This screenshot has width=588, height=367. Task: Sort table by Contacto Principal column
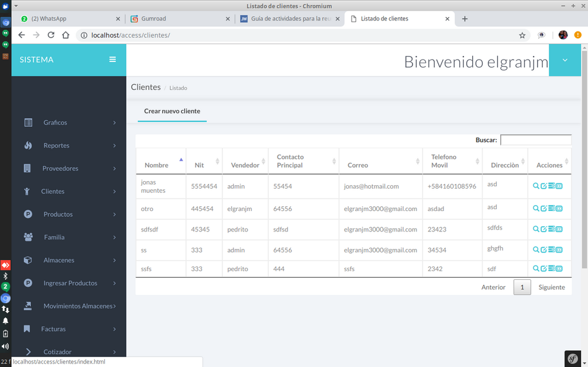coord(304,161)
